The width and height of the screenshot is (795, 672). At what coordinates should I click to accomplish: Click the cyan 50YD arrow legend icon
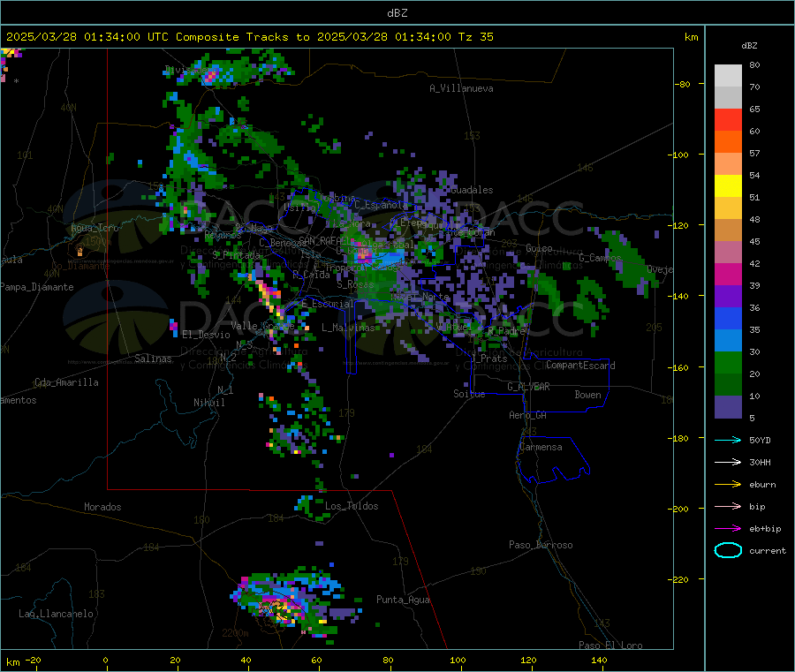728,440
